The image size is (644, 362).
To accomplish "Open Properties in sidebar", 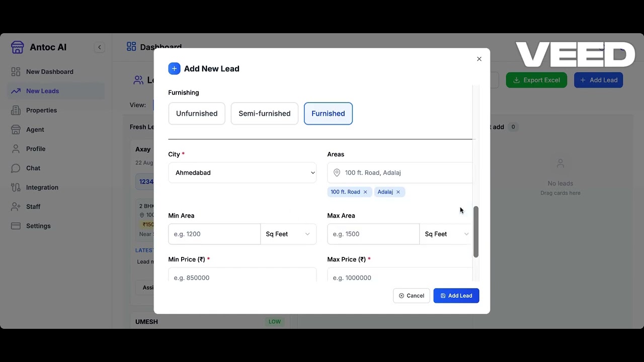I will (x=56, y=110).
